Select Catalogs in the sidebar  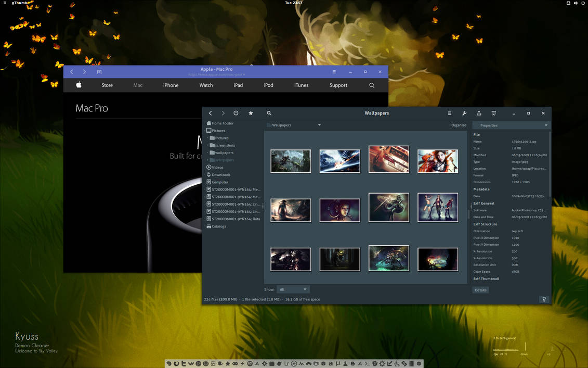219,226
